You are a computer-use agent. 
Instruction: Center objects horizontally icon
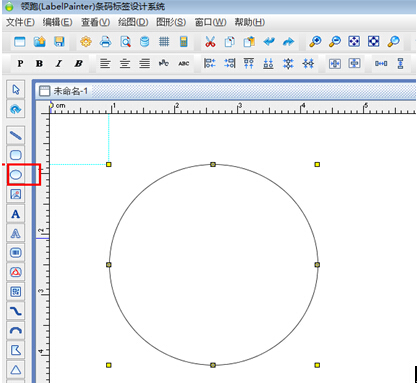coord(308,63)
